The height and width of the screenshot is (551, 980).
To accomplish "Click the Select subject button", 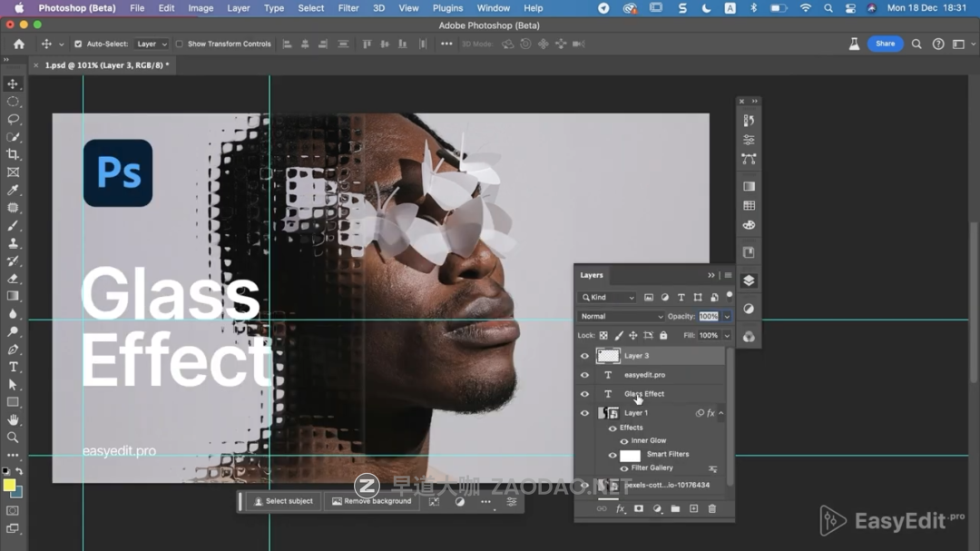I will 283,501.
